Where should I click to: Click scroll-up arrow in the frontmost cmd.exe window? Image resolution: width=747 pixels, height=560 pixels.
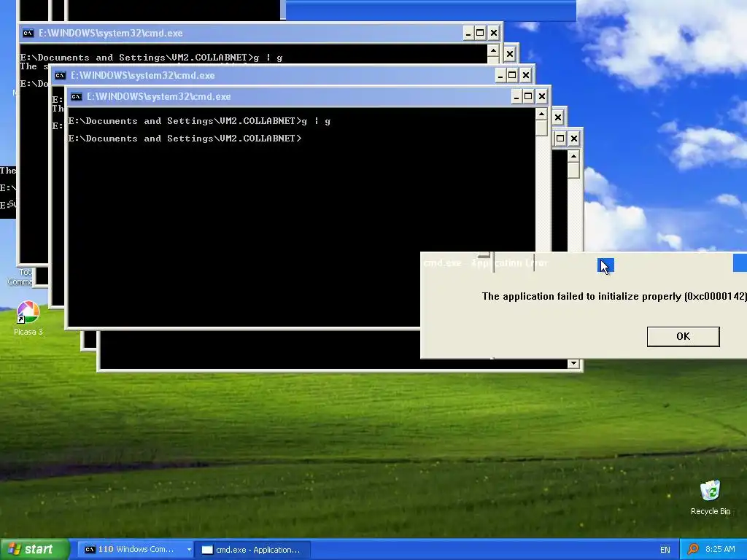[x=541, y=114]
